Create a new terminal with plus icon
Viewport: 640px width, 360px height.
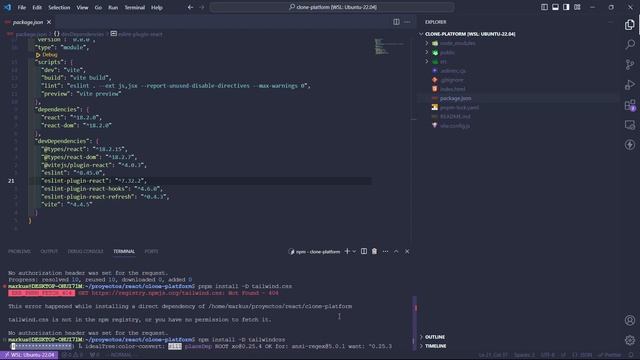(347, 251)
